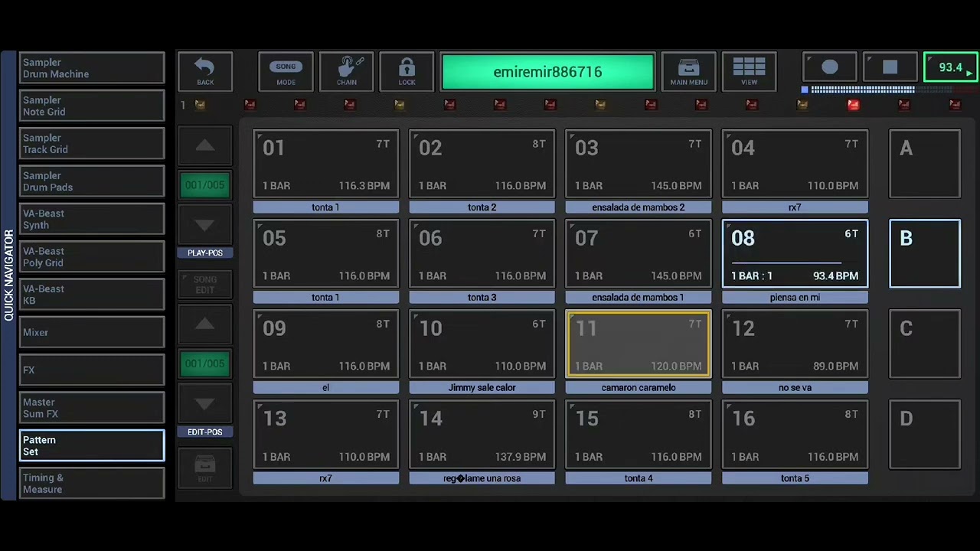Select pattern bank B
The image size is (980, 551).
pyautogui.click(x=924, y=254)
